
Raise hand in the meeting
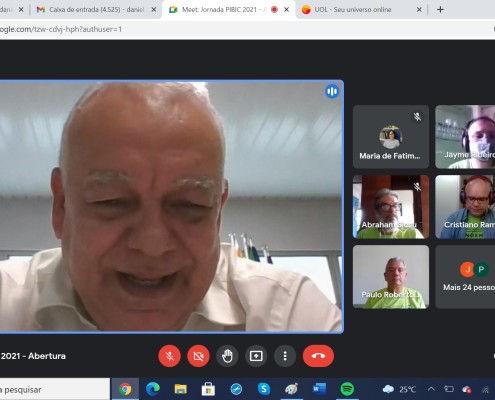coord(227,356)
